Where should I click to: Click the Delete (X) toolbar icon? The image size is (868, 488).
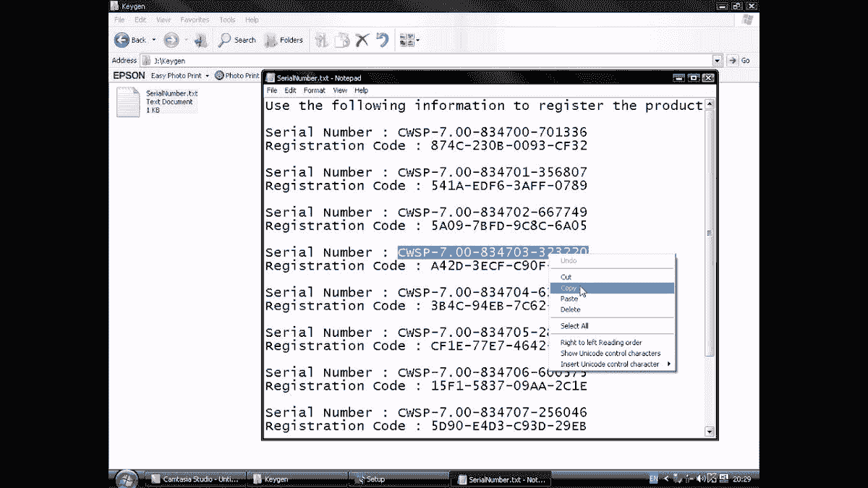pyautogui.click(x=362, y=40)
